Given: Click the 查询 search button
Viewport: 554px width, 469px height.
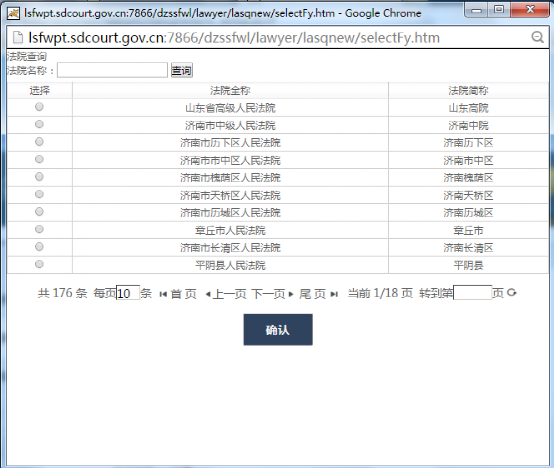Looking at the screenshot, I should coord(182,70).
